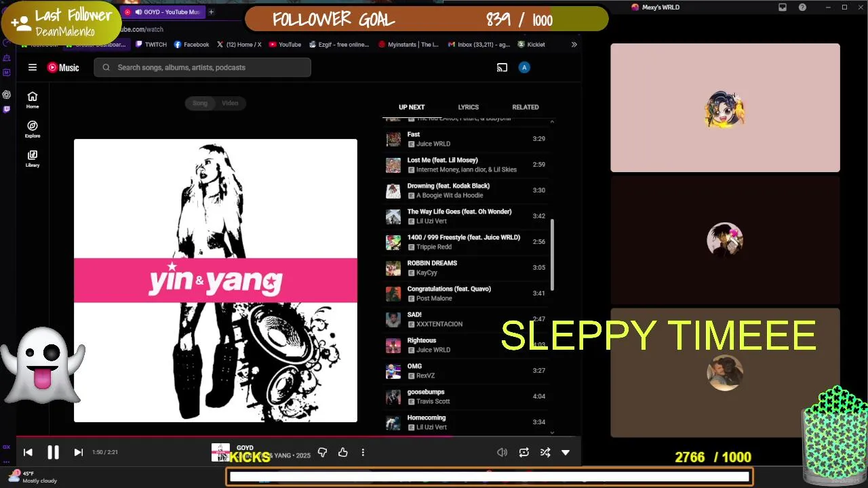
Task: Collapse the player page with down arrow
Action: 566,452
